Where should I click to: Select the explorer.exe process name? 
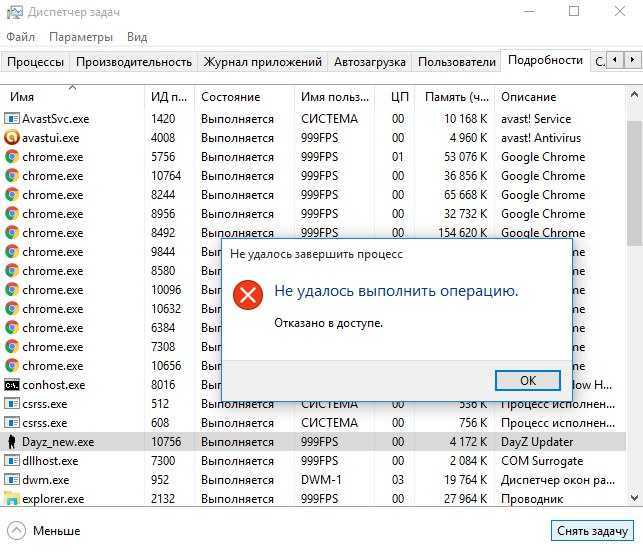tap(53, 499)
